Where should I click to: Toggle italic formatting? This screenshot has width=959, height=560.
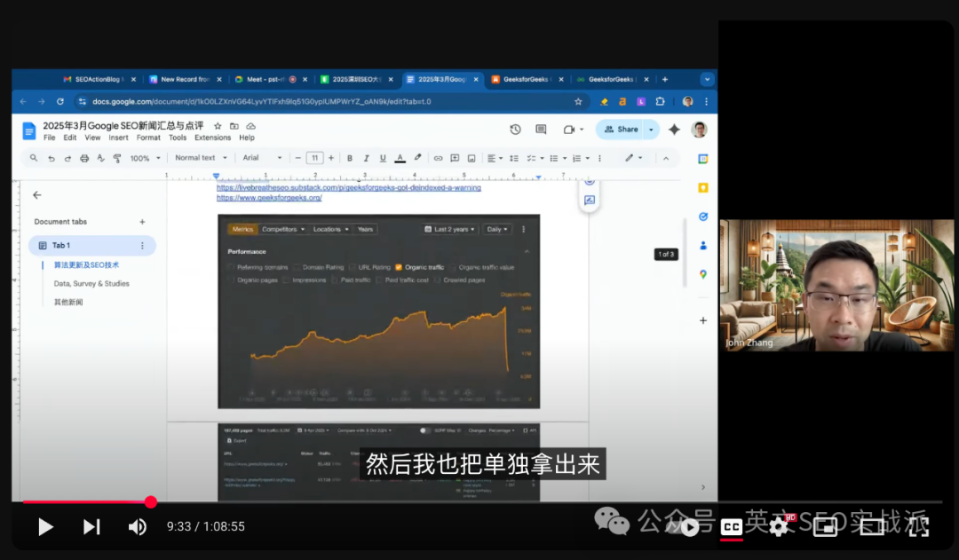point(367,158)
